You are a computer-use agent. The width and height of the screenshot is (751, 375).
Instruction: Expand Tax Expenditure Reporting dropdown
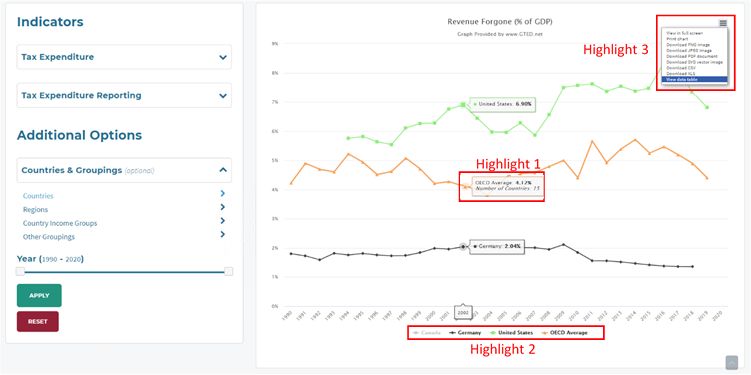click(x=124, y=95)
